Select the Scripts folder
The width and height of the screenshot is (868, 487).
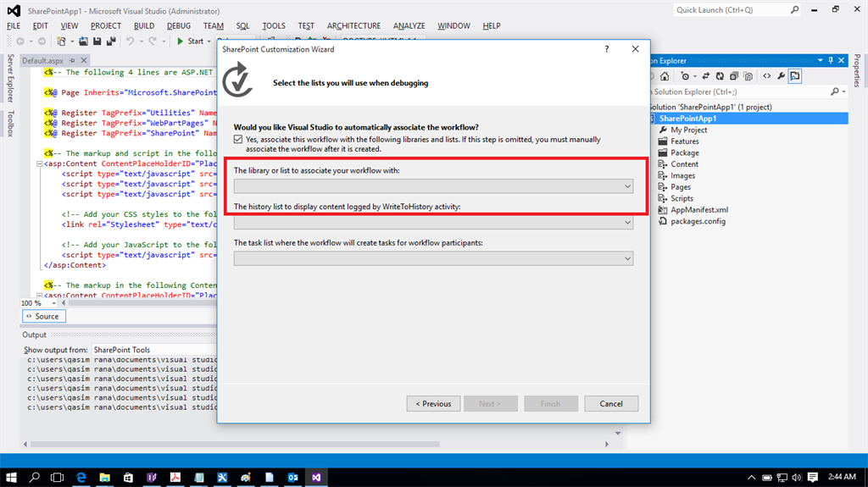(682, 198)
